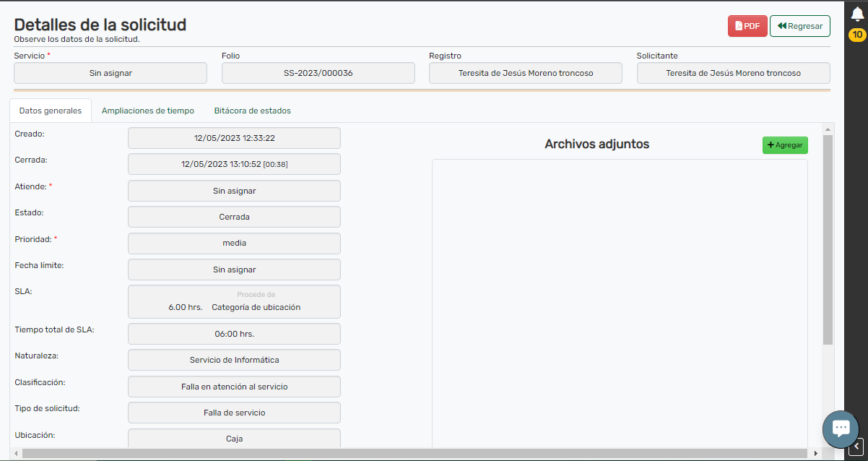The height and width of the screenshot is (461, 868).
Task: Open the Bitácora de estados tab
Action: (252, 111)
